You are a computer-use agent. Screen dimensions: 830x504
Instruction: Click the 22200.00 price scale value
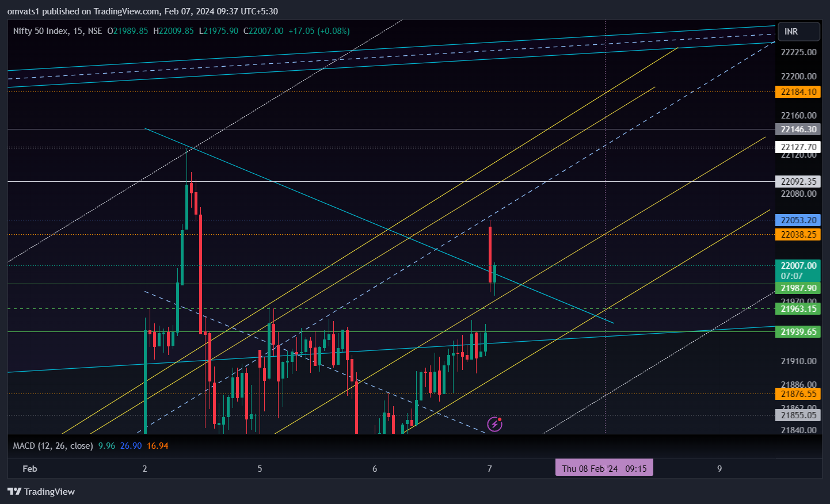tap(798, 77)
